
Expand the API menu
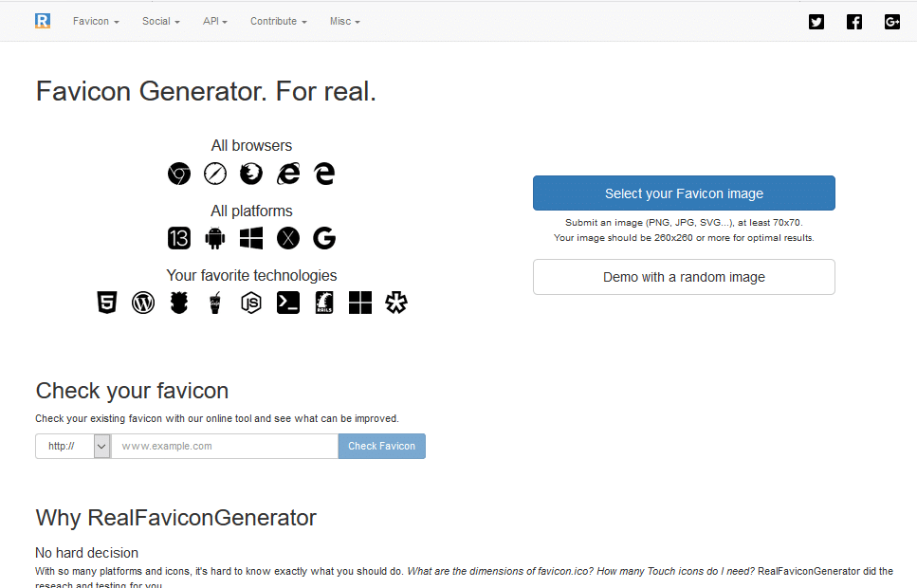click(214, 21)
